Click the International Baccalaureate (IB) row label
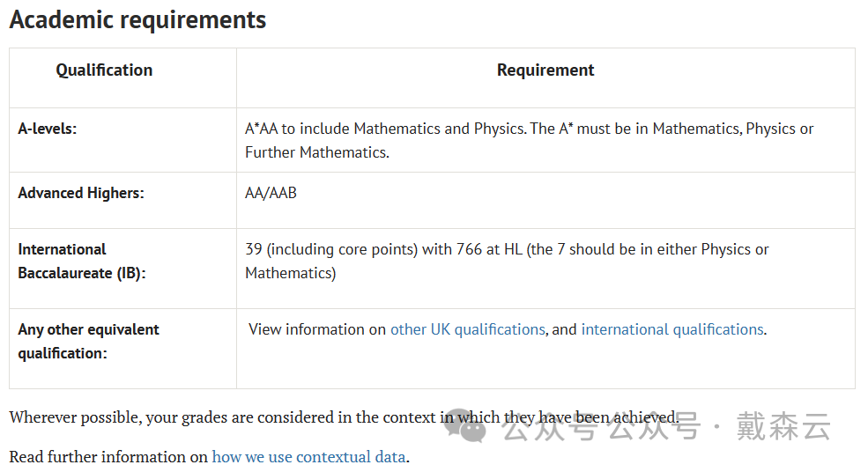The image size is (868, 472). (x=82, y=262)
